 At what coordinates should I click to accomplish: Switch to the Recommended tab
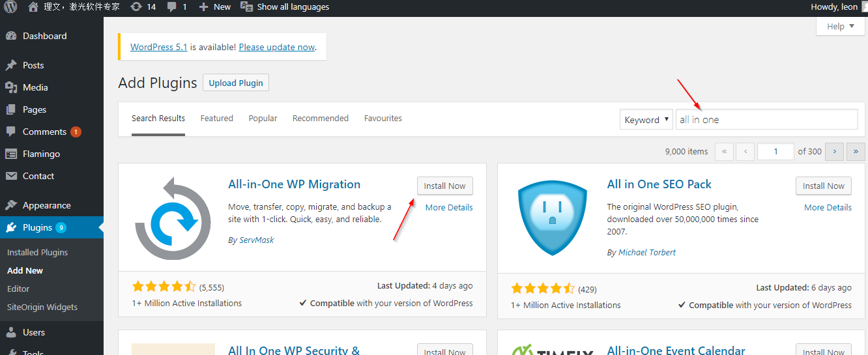pyautogui.click(x=320, y=119)
